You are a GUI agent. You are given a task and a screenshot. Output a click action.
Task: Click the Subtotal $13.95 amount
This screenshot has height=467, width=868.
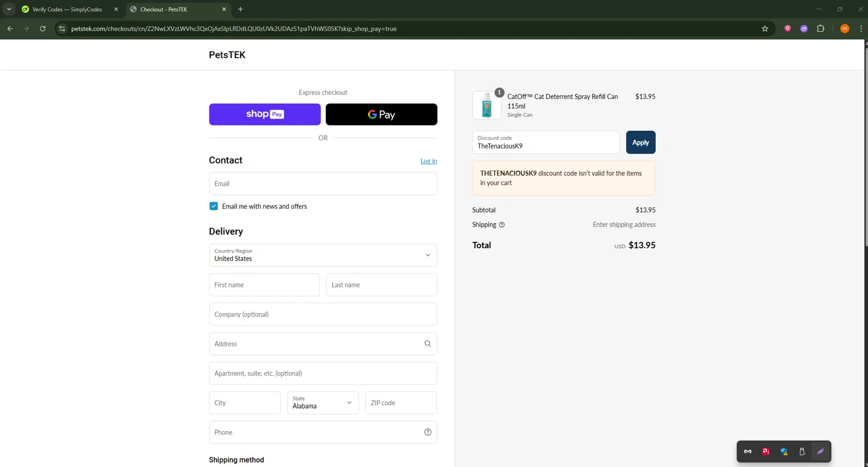(x=645, y=210)
